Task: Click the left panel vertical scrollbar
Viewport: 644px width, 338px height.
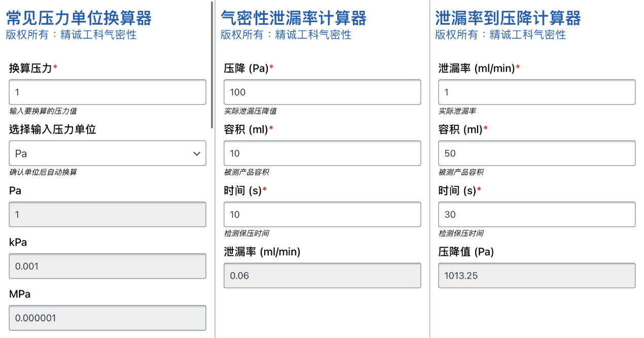Action: [211, 66]
